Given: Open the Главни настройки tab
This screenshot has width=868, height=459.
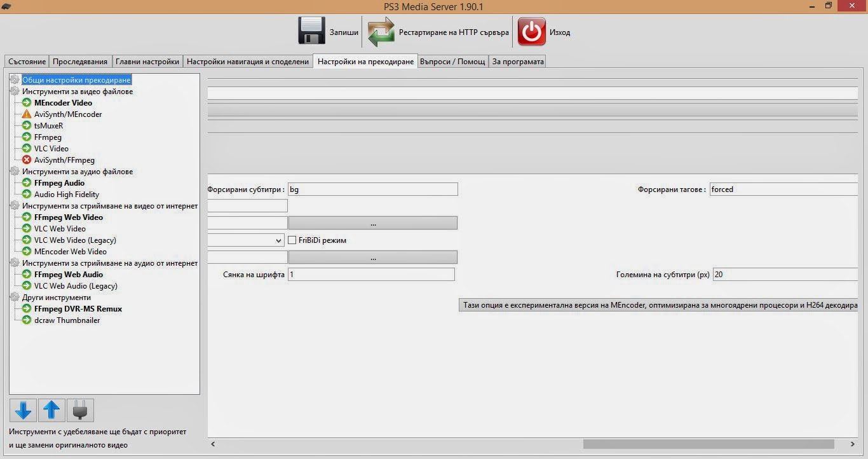Looking at the screenshot, I should coord(147,62).
